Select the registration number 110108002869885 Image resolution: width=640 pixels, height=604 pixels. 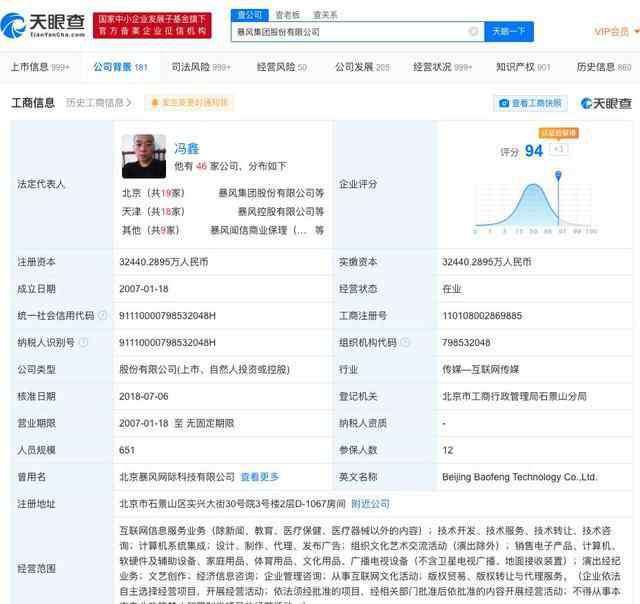482,315
